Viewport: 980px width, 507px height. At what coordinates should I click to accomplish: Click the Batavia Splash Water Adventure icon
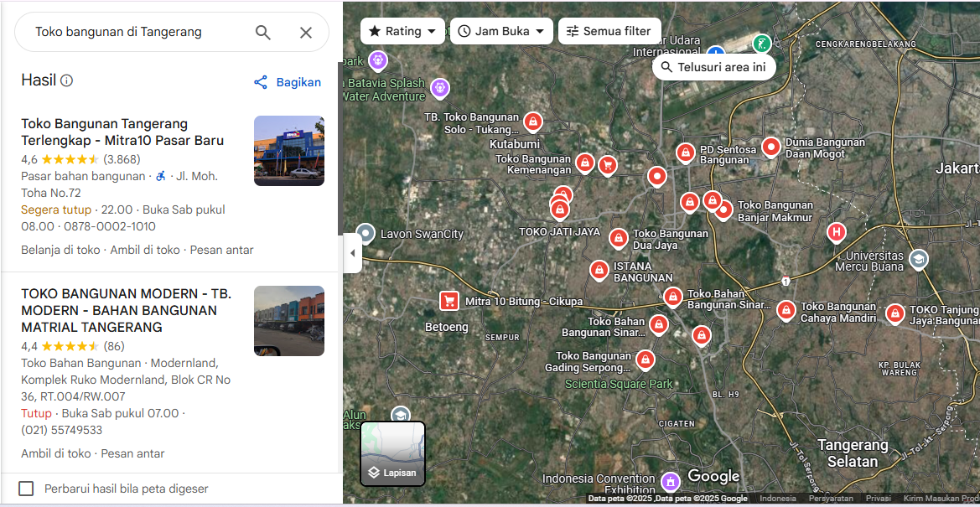click(440, 87)
